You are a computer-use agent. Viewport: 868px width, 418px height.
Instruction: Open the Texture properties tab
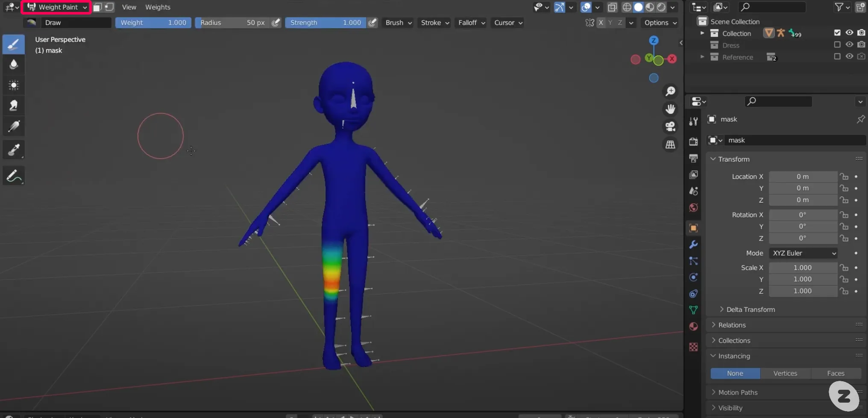693,347
